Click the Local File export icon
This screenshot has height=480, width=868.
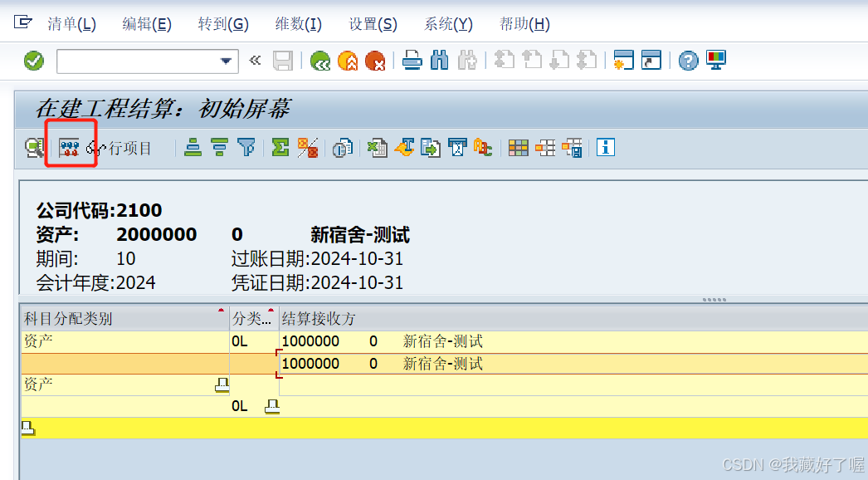tap(430, 148)
